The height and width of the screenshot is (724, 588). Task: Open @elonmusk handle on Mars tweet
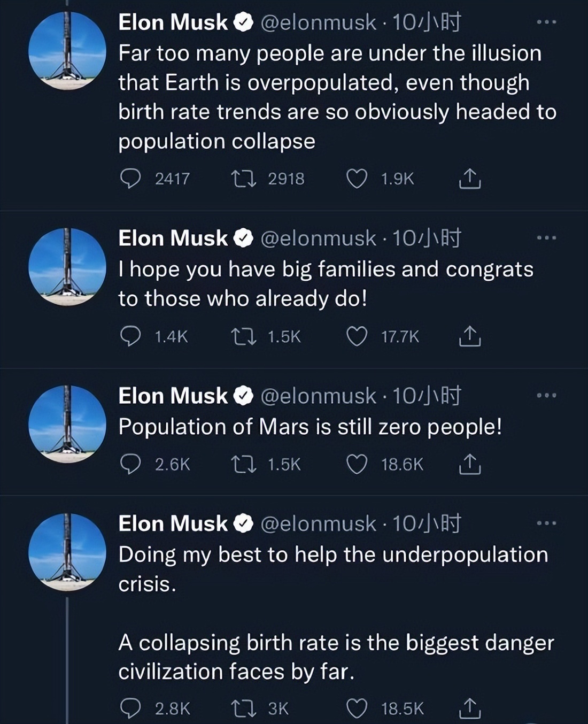click(x=318, y=396)
